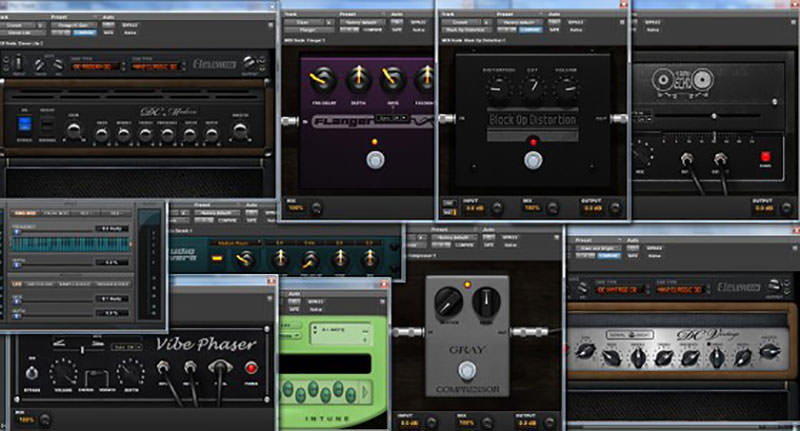
Task: Adjust the Output knob above DC Modern amp
Action: click(249, 63)
